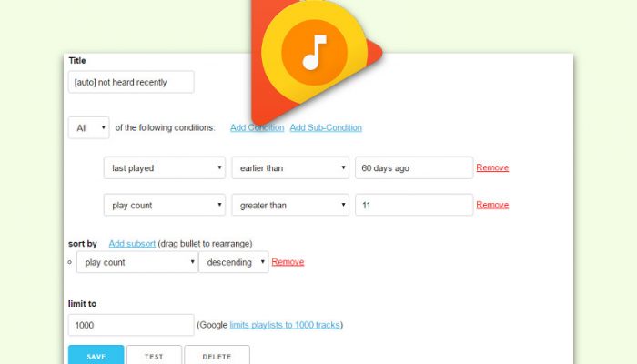Remove the last played condition
The height and width of the screenshot is (364, 637).
(492, 167)
